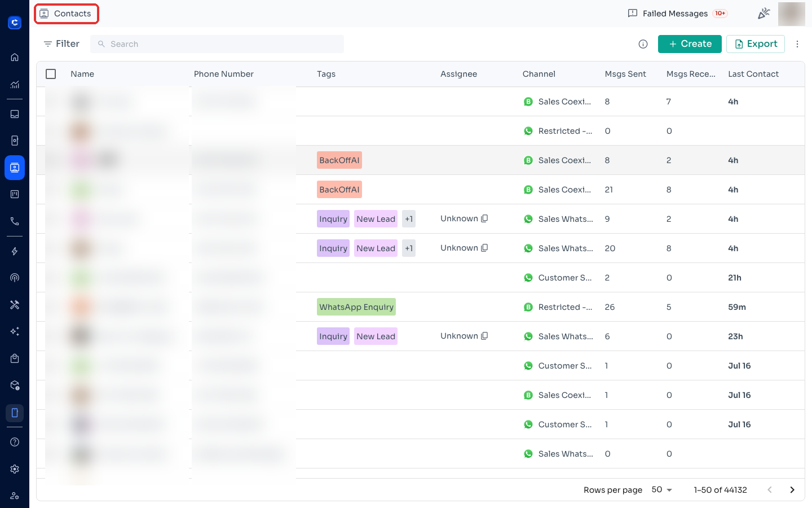This screenshot has height=508, width=812.
Task: Expand +1 tags in row with 20 sent
Action: [x=409, y=248]
